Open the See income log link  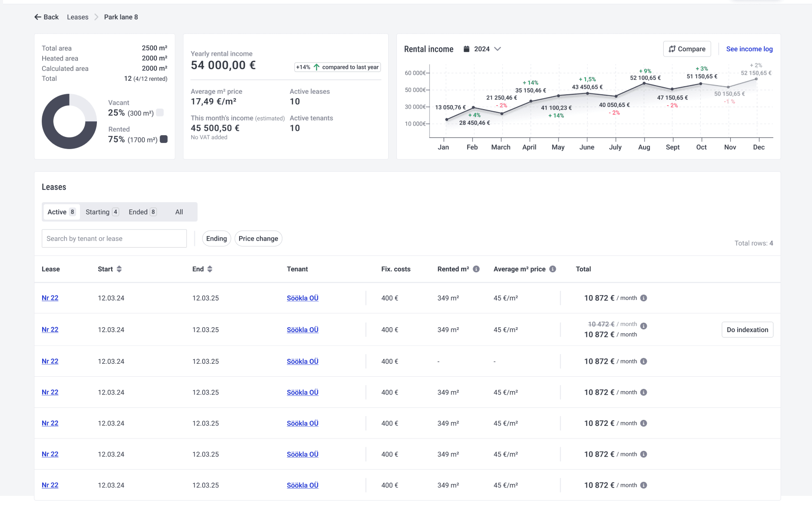coord(749,49)
